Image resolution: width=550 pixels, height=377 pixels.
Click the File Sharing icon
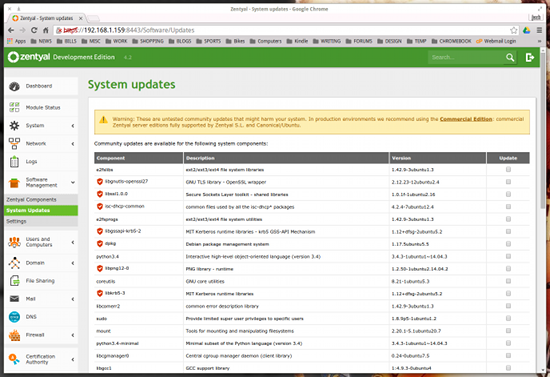click(x=14, y=281)
